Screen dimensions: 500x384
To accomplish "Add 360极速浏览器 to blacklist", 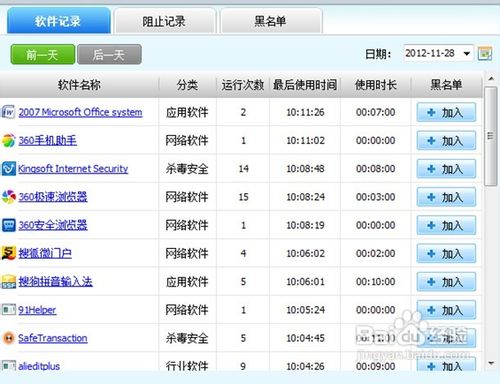I will tap(446, 197).
